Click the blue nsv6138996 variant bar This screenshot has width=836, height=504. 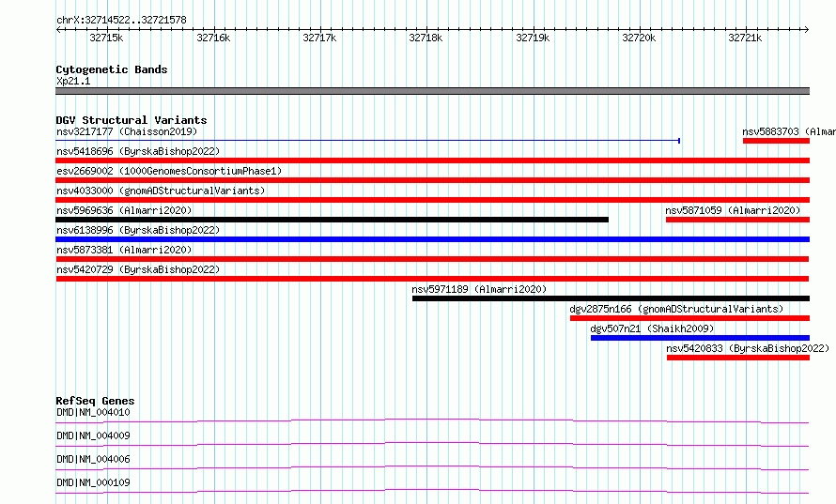click(433, 239)
